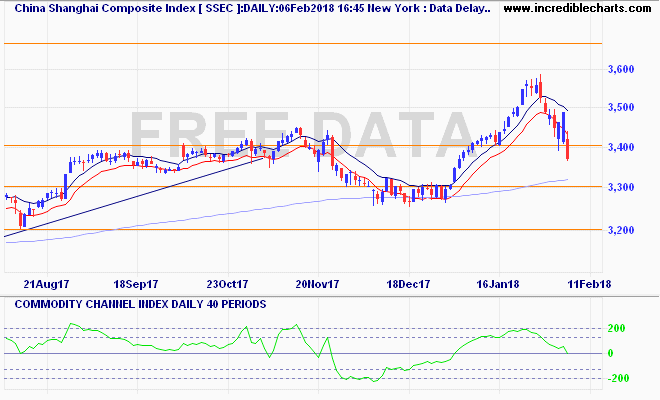
Task: Click the 3,600 price axis label
Action: (x=621, y=69)
